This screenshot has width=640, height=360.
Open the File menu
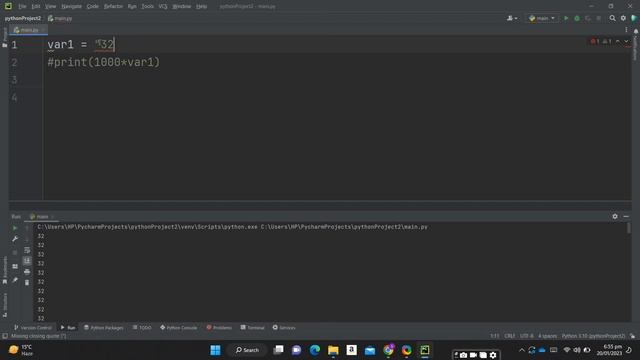click(x=22, y=7)
